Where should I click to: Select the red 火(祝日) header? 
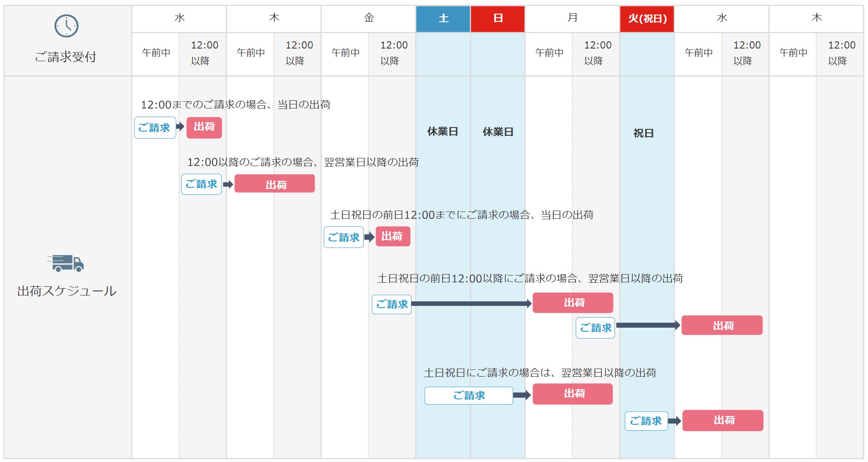click(647, 19)
